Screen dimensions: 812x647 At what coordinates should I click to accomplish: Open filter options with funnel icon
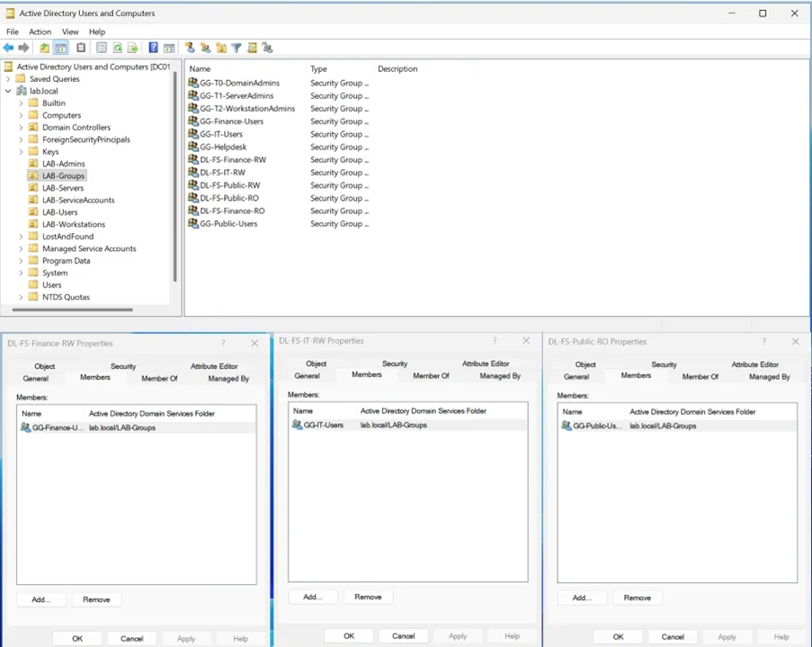(236, 48)
